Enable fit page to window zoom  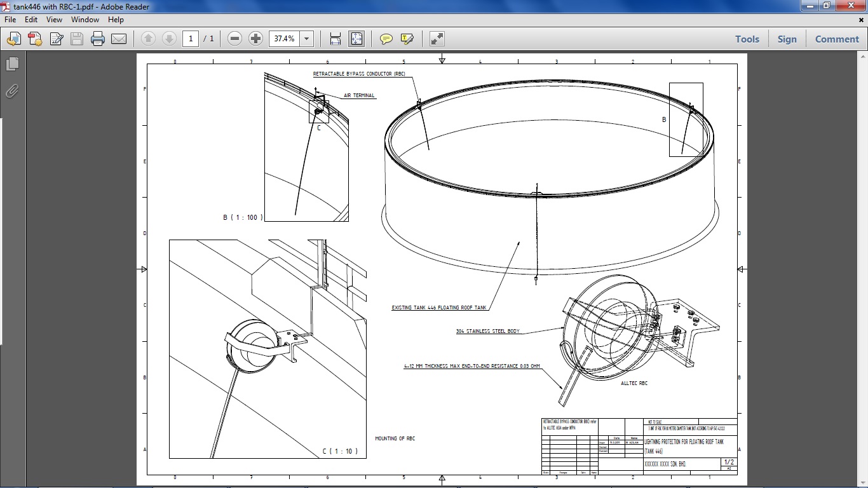click(x=356, y=38)
